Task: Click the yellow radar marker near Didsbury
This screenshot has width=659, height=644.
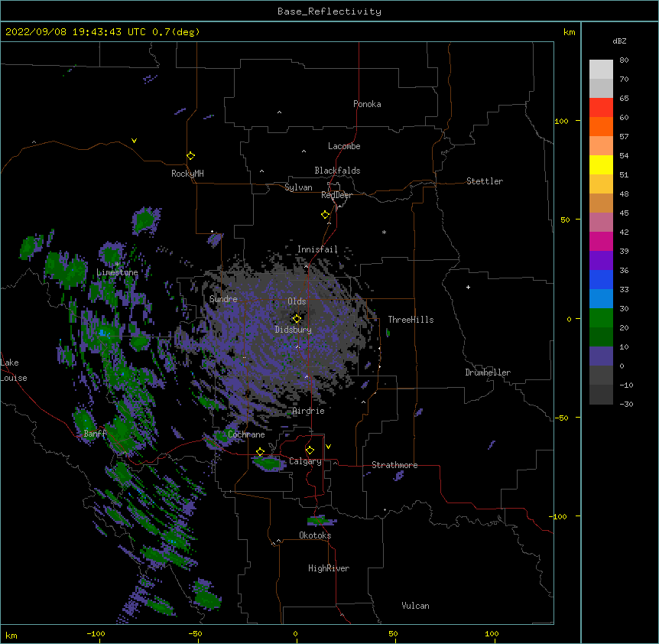Action: point(297,319)
